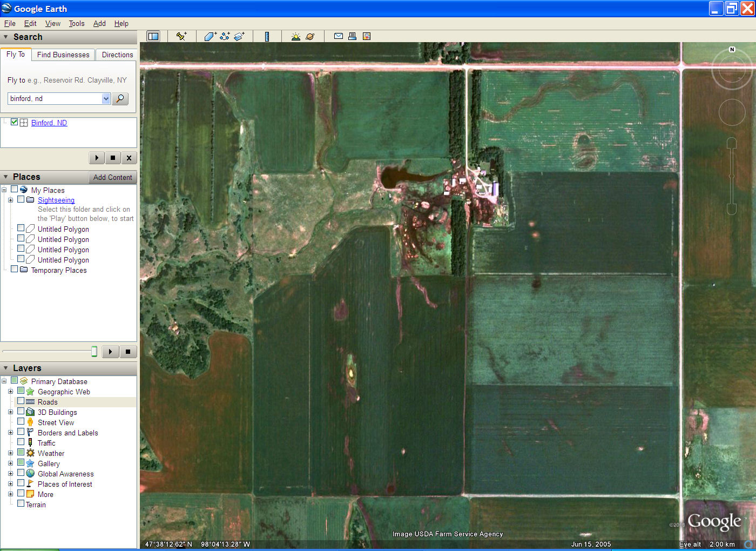Open the Edit menu
This screenshot has height=551, width=756.
[30, 23]
